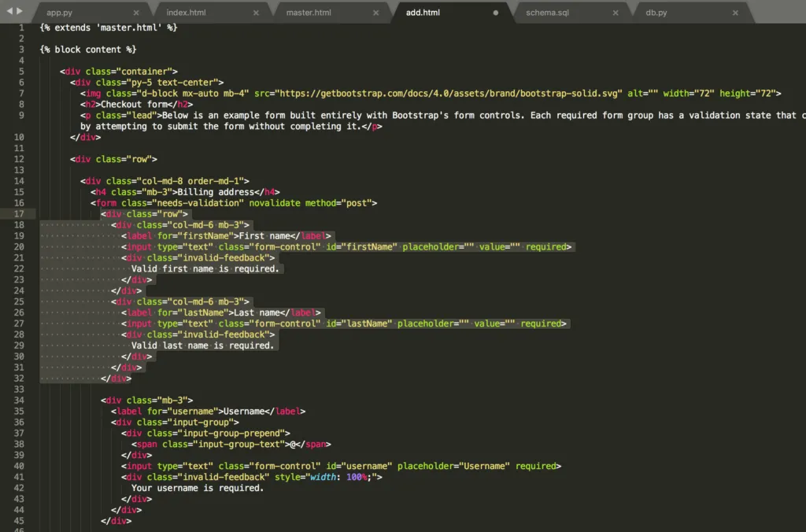Click line number 1 in gutter
Screen dimensions: 806x532
tap(21, 28)
